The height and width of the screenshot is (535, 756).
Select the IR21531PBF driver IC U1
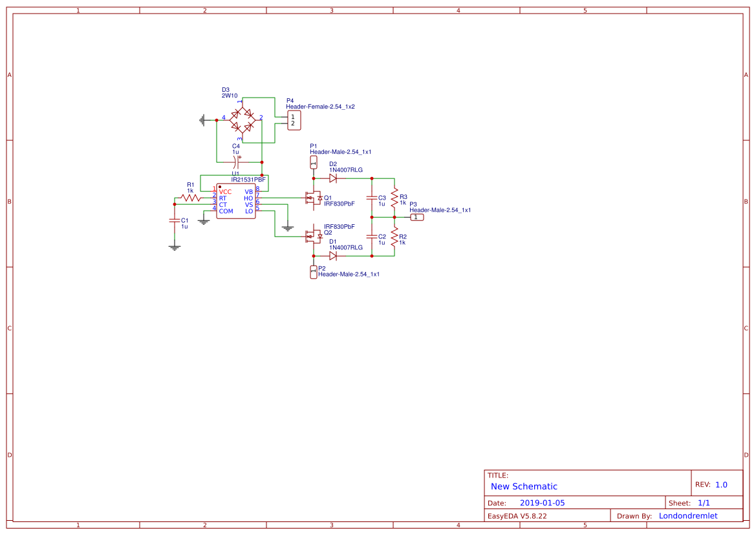[x=235, y=200]
